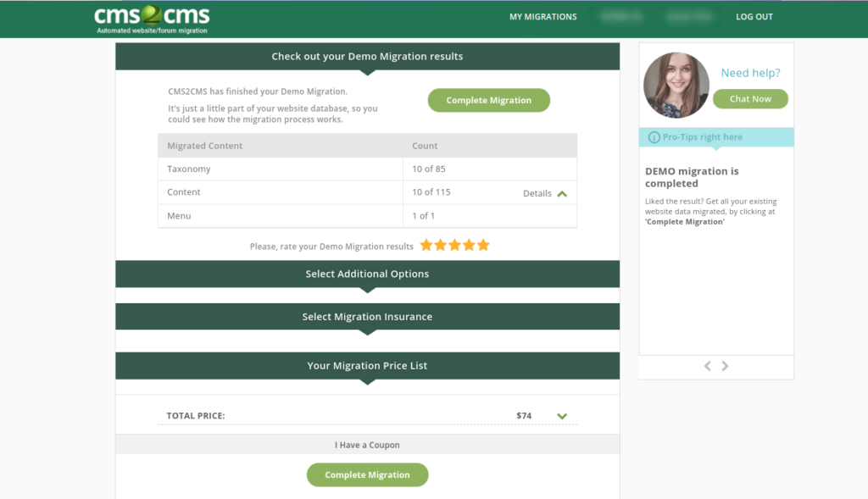Open the I Have a Coupon bar
Screen dimensions: 868x499
click(x=368, y=445)
